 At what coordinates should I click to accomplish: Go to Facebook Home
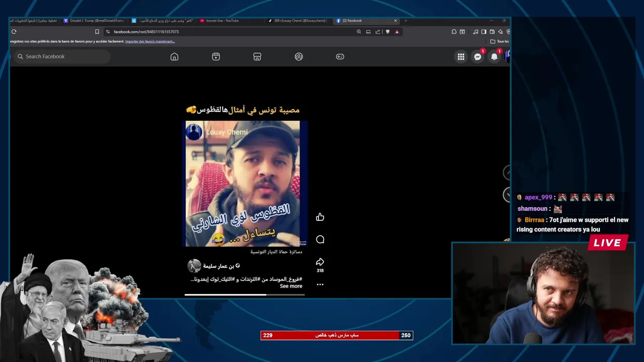tap(174, 57)
